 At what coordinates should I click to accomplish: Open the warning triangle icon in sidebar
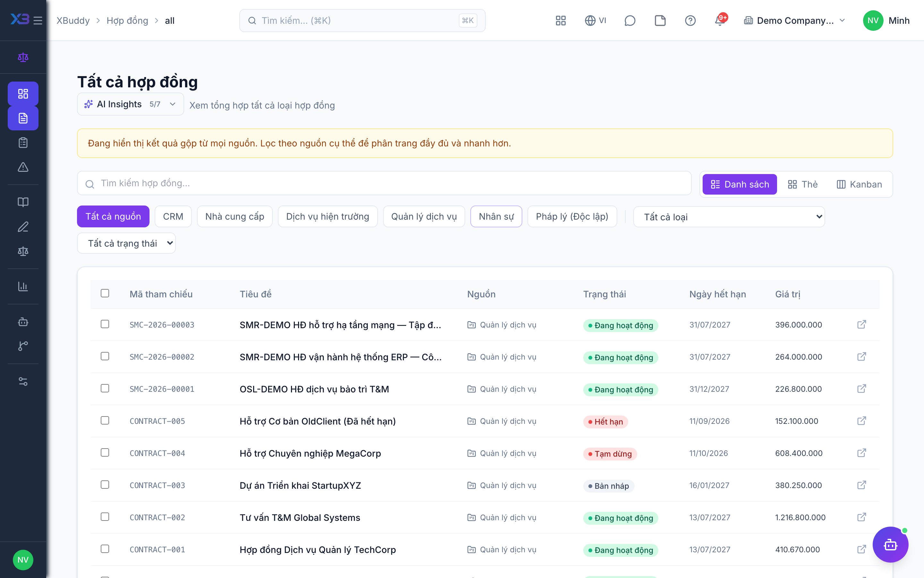(x=23, y=167)
